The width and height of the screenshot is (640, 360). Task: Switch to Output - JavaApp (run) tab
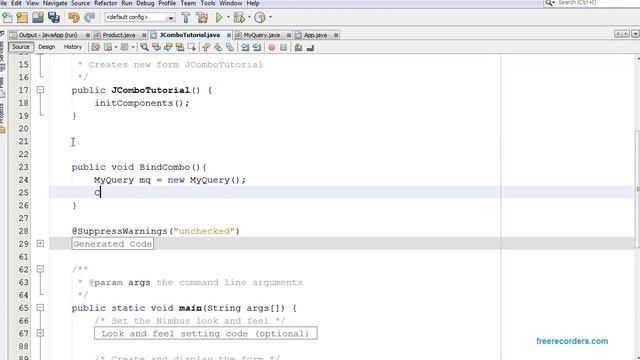point(48,35)
